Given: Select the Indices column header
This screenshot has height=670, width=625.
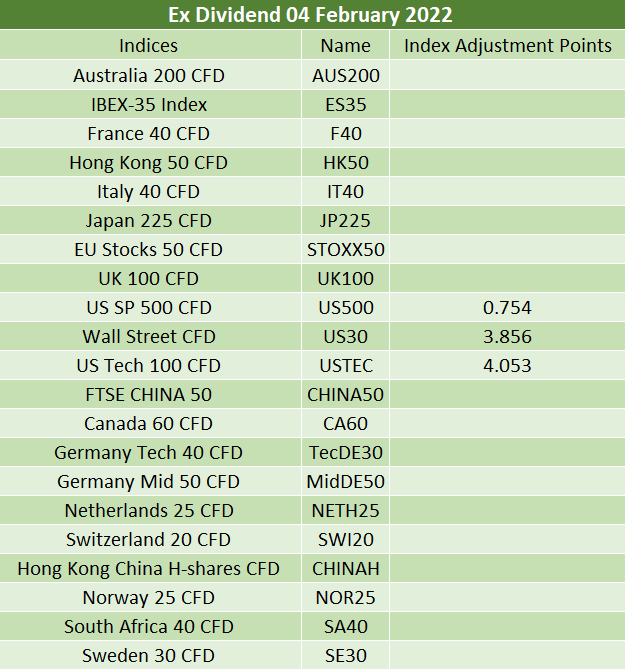Looking at the screenshot, I should coord(148,46).
